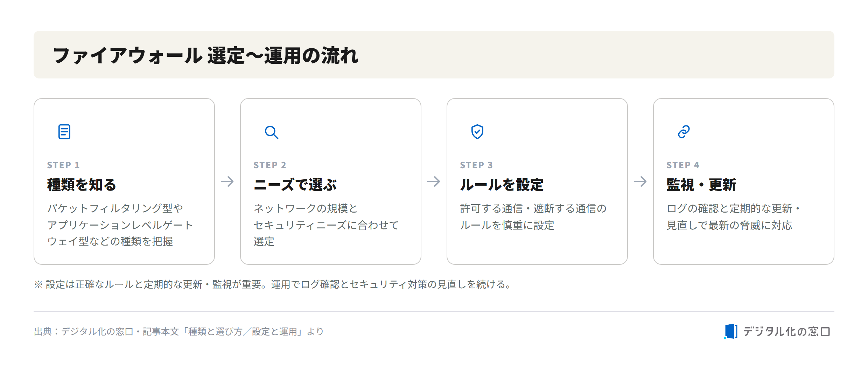Click the blue window logo icon at bottom right
868x372 pixels.
731,331
